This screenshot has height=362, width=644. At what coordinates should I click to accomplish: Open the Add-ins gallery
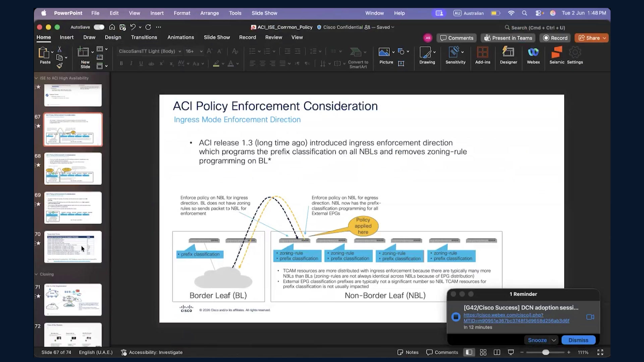tap(483, 55)
